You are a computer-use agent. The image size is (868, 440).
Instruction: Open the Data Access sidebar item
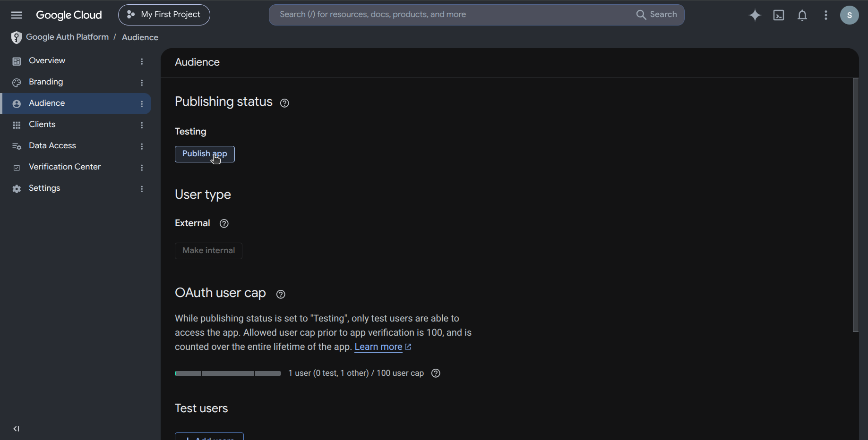pyautogui.click(x=76, y=146)
